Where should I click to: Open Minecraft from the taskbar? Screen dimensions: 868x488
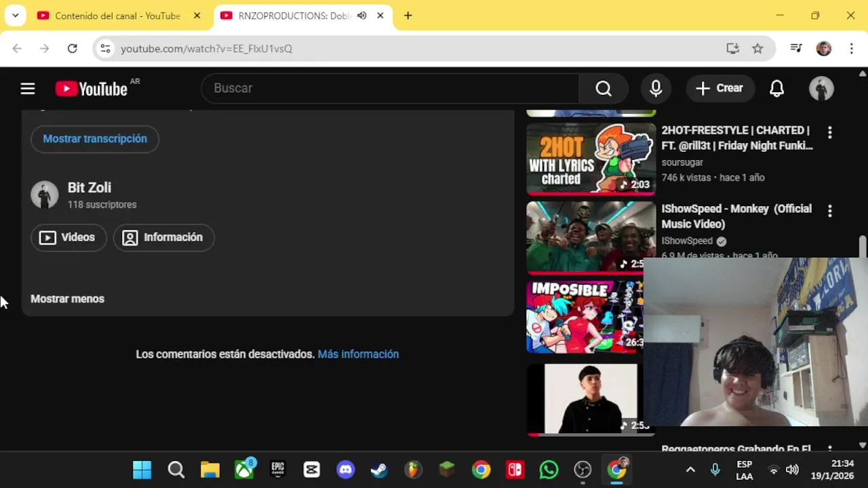447,470
